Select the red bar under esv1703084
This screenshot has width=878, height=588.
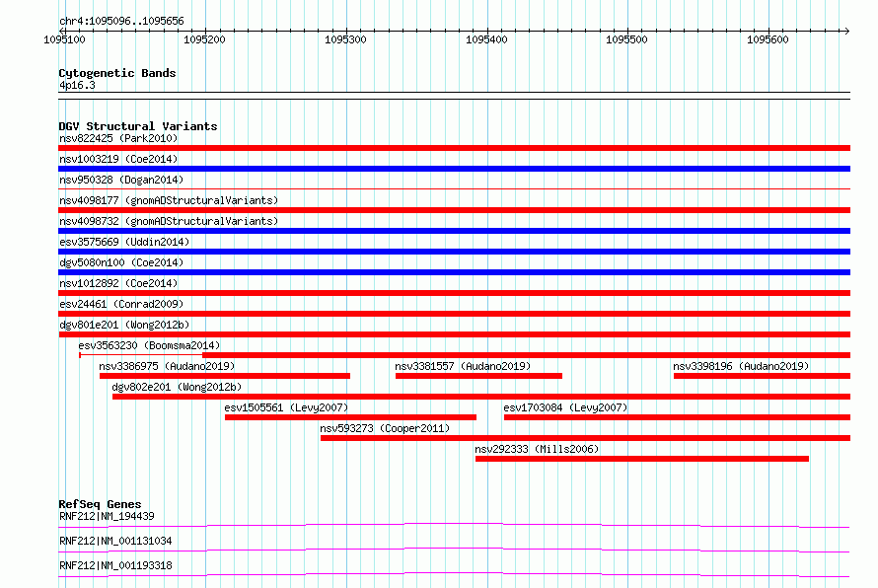[x=677, y=417]
